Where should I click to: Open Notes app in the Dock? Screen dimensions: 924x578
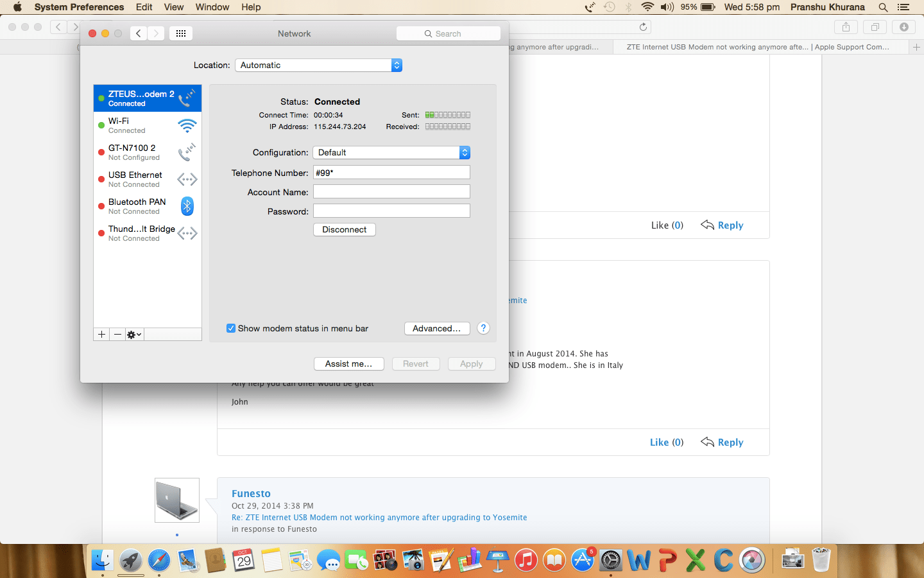coord(272,560)
